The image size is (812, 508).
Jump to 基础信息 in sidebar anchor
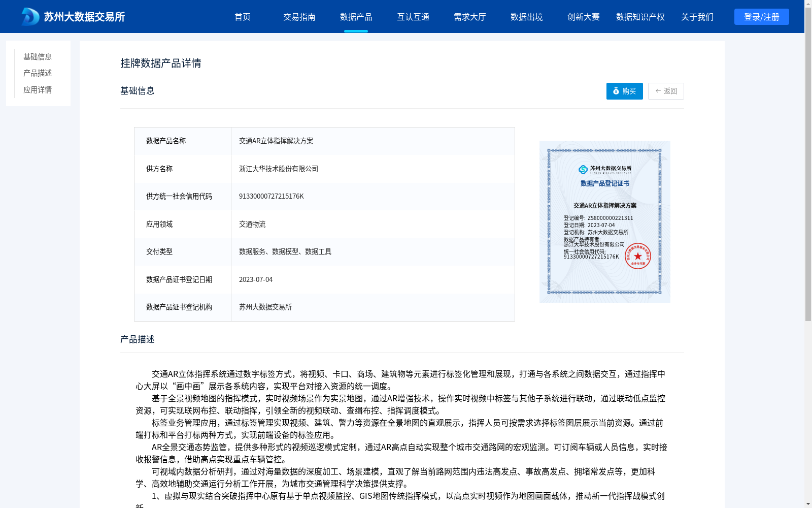pyautogui.click(x=38, y=56)
